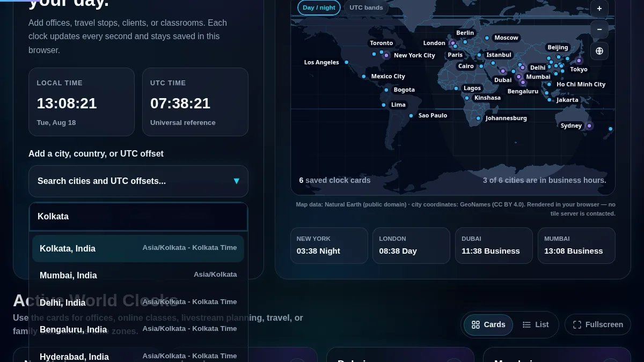Viewport: 644px width, 362px height.
Task: Click the Johannesburg map marker
Action: (x=478, y=118)
